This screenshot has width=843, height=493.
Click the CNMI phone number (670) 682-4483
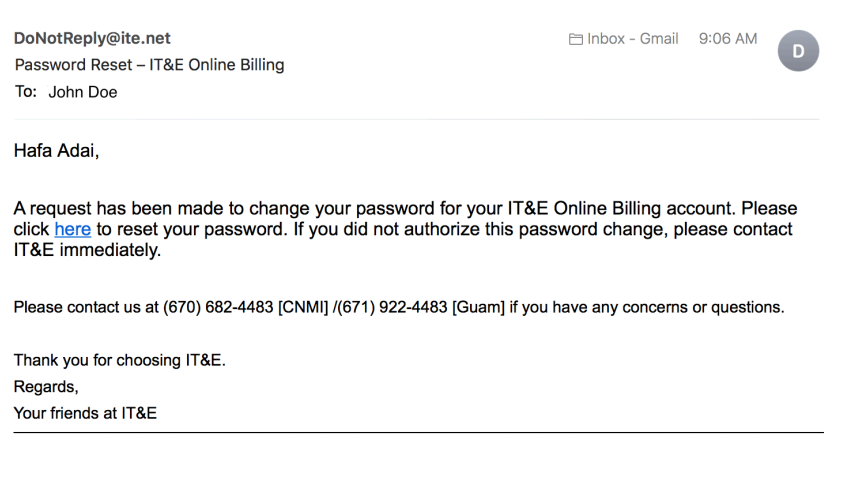pyautogui.click(x=218, y=307)
